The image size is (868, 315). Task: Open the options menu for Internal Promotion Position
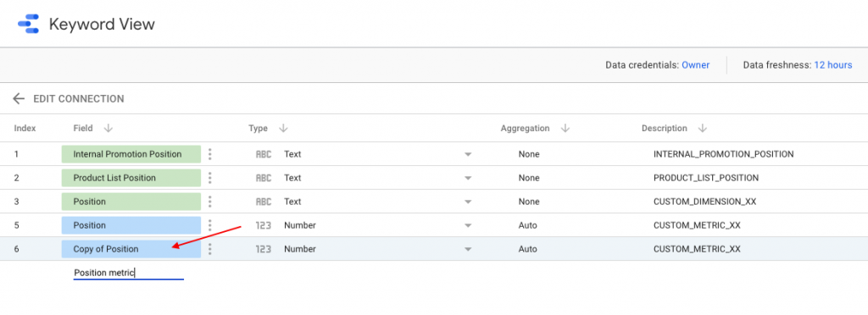point(210,154)
